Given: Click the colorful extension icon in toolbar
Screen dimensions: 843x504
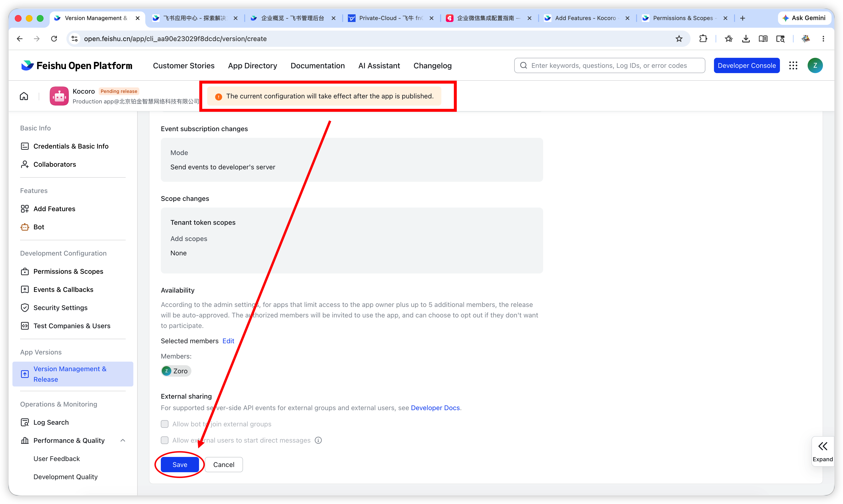Looking at the screenshot, I should [806, 39].
